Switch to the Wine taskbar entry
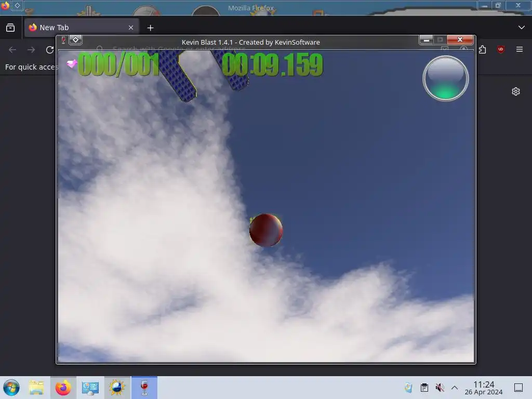 coord(144,388)
